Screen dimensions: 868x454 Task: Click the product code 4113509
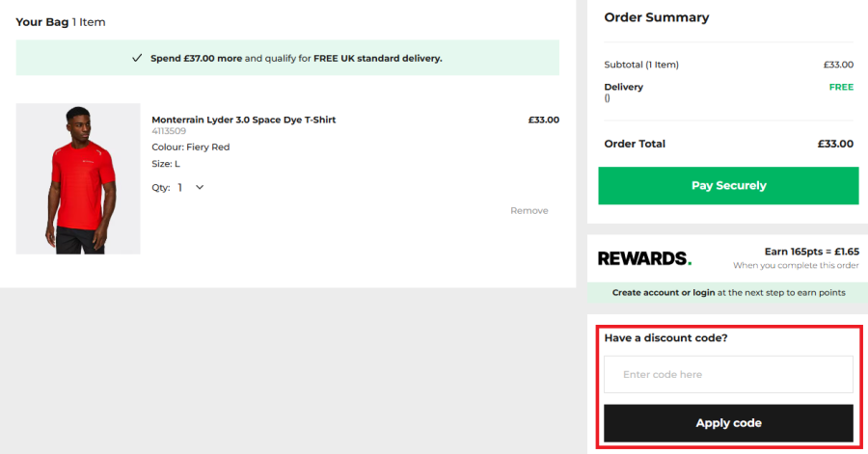[x=169, y=131]
